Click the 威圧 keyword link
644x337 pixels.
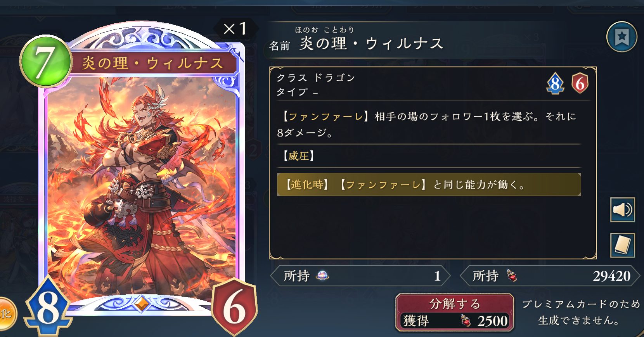pos(299,156)
